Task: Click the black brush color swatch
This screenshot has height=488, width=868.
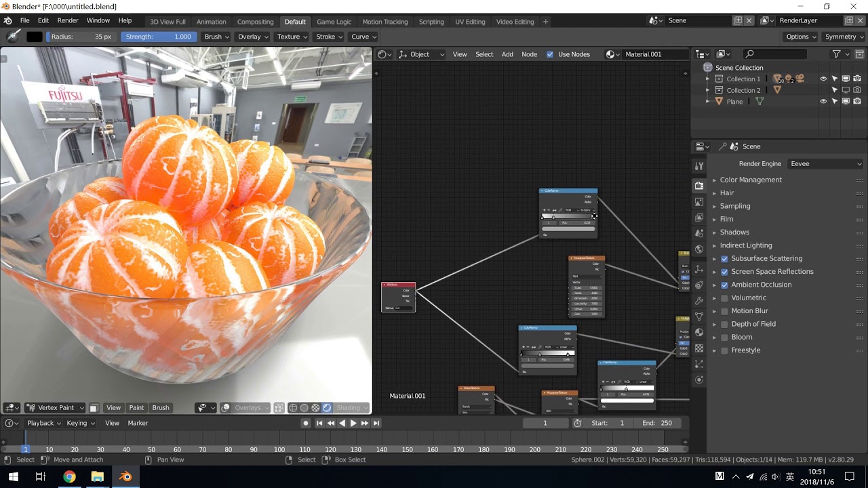Action: [x=35, y=37]
